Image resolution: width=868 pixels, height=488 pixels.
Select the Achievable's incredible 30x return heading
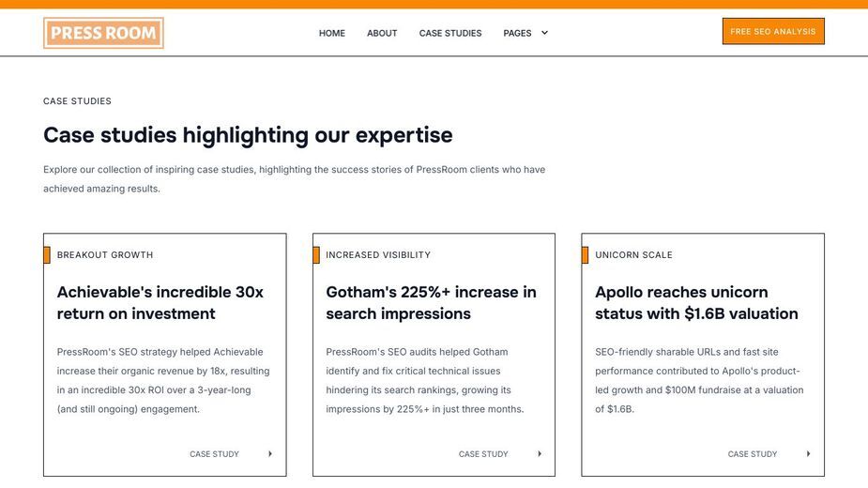coord(160,302)
